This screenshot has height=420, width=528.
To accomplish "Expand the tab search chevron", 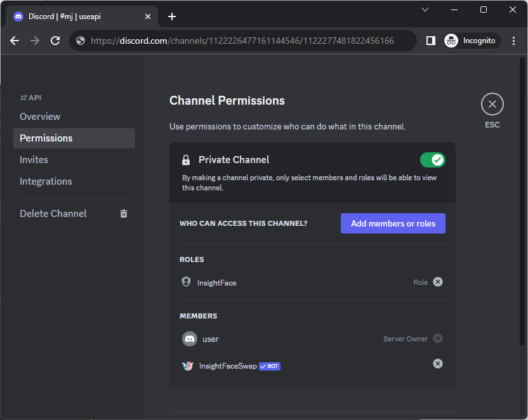I will point(425,10).
